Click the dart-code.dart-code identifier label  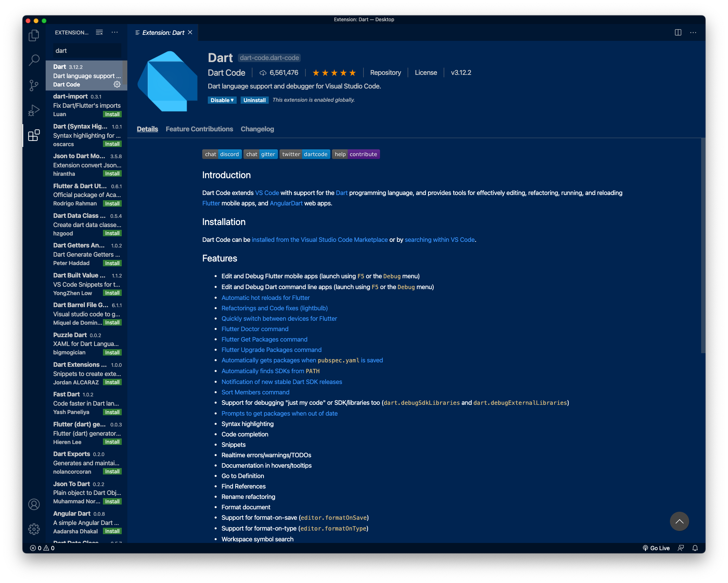(269, 58)
